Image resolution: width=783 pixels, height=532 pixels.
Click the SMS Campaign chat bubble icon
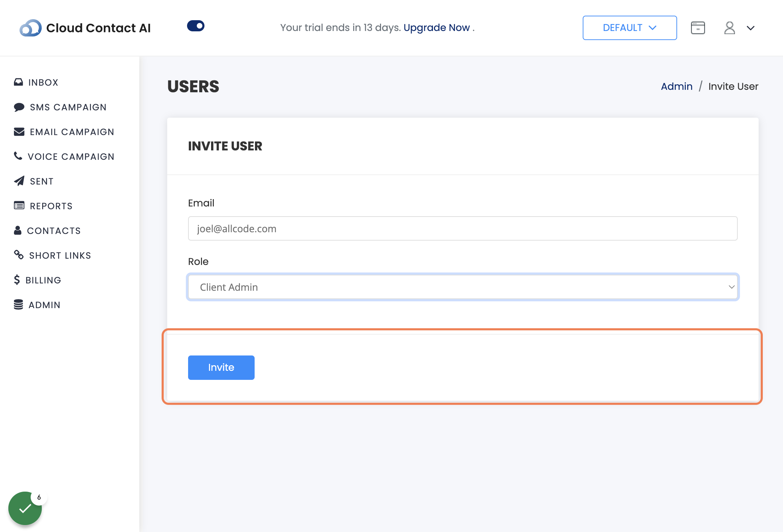click(19, 107)
